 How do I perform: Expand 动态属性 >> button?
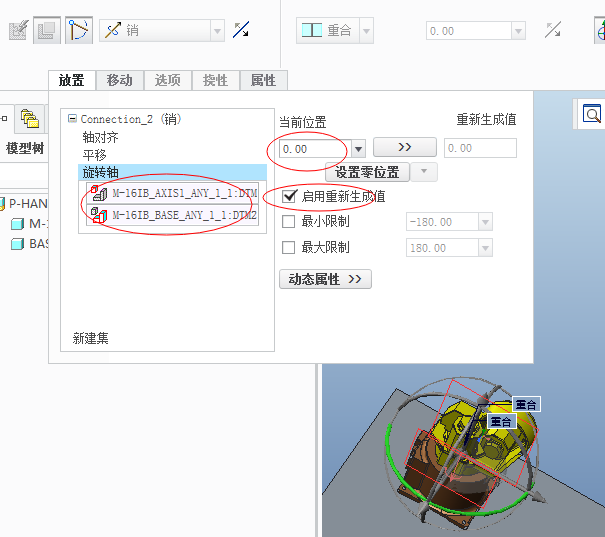(x=325, y=279)
